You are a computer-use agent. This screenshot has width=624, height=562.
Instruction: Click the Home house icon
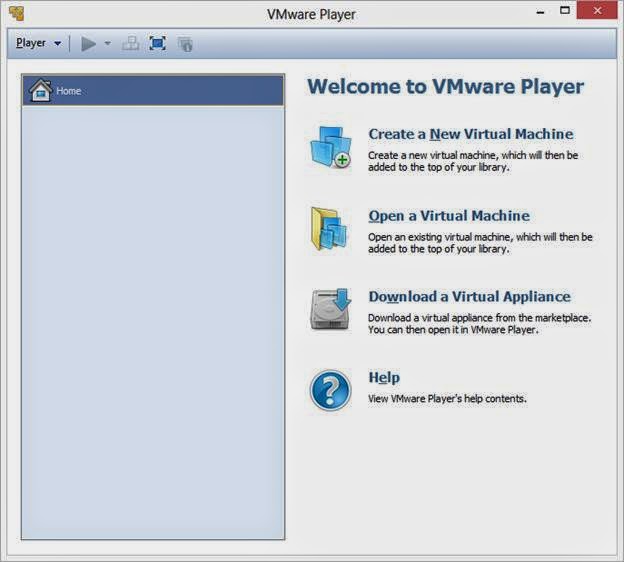click(x=40, y=90)
